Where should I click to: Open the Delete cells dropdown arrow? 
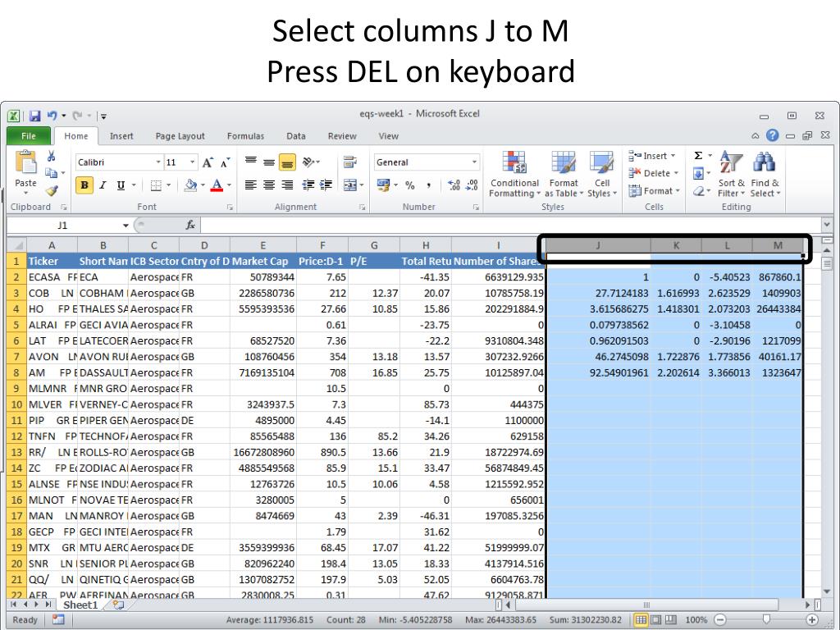click(676, 173)
